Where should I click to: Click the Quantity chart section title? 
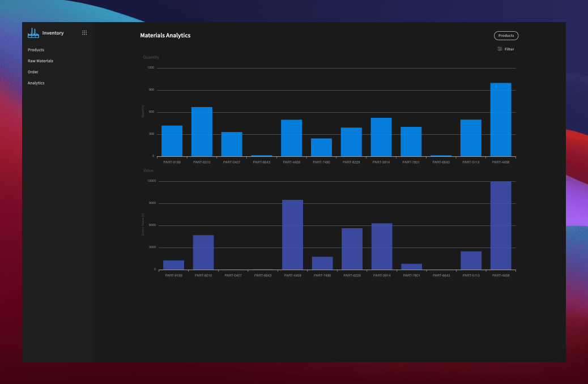pos(151,57)
